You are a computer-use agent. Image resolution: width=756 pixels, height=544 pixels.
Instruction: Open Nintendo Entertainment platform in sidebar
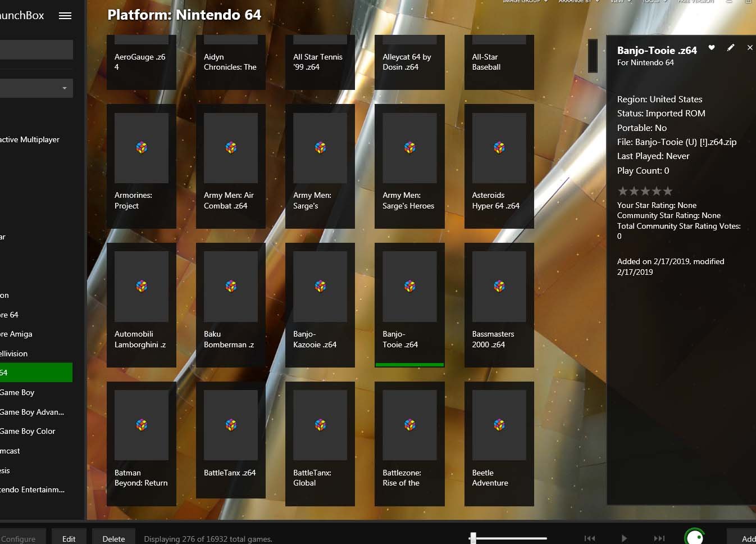click(36, 489)
